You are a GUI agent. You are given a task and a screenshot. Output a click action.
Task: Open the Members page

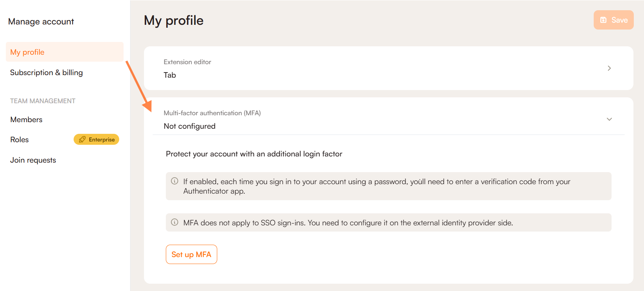26,120
